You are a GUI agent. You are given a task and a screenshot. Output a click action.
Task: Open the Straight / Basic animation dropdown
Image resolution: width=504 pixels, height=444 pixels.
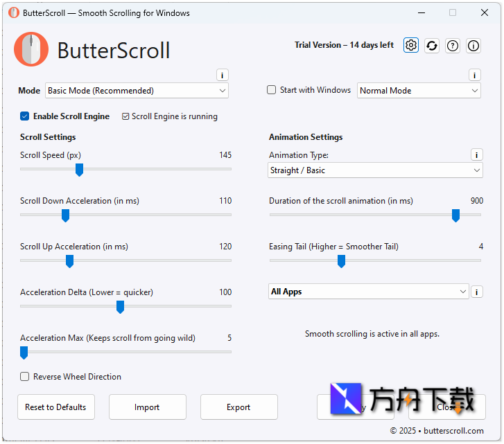375,170
